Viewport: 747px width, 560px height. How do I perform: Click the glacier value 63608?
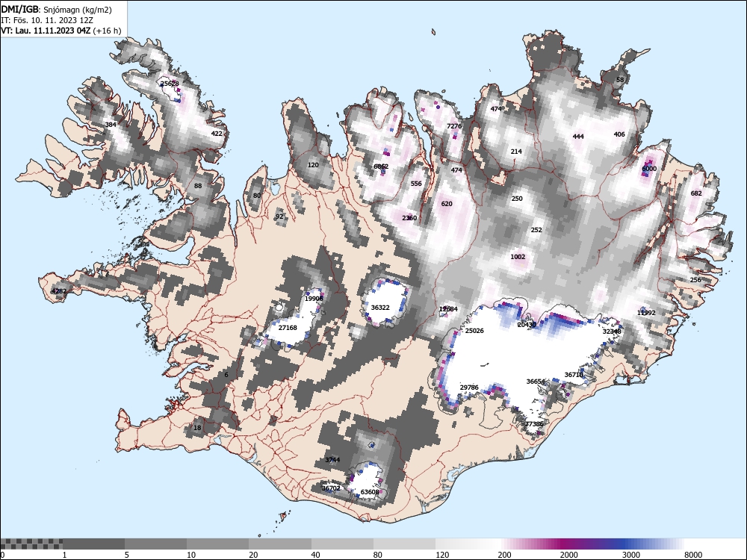point(370,492)
